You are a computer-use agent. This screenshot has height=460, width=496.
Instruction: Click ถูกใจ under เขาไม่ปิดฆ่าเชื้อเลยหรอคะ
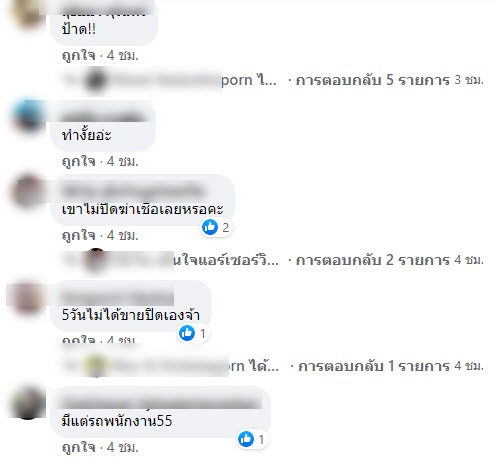(x=79, y=236)
